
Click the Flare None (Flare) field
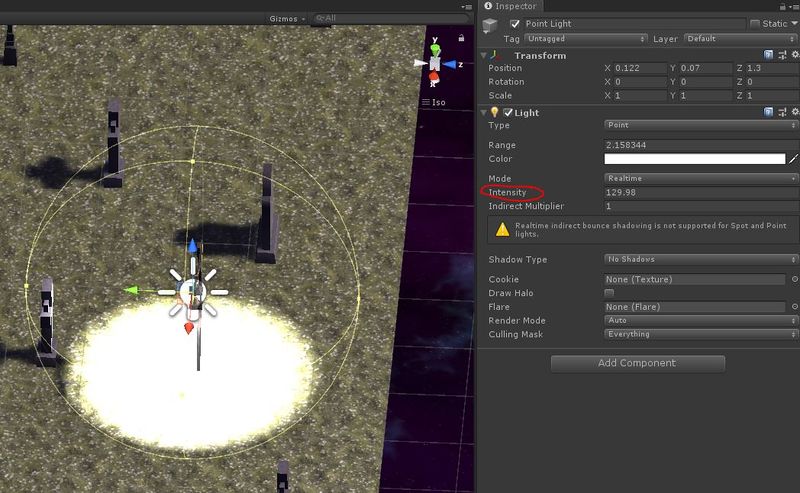694,307
